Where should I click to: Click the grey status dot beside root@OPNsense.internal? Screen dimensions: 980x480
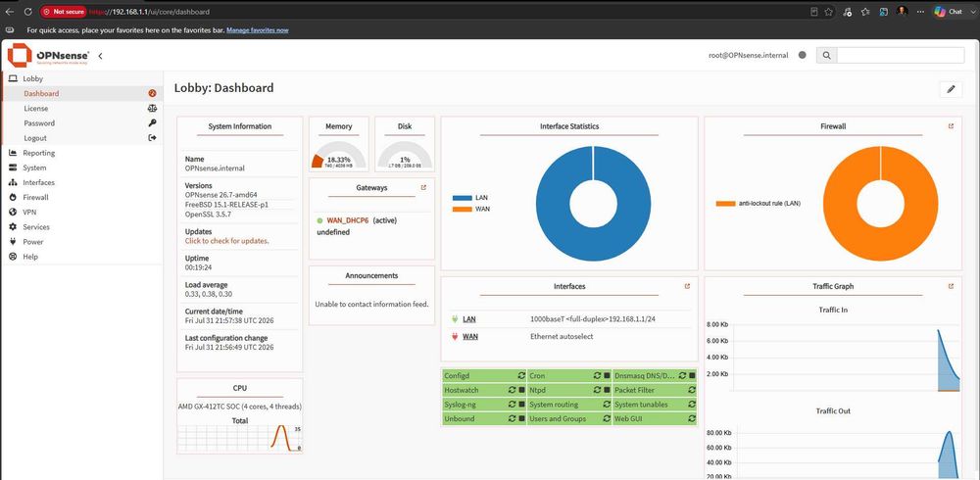[x=803, y=55]
